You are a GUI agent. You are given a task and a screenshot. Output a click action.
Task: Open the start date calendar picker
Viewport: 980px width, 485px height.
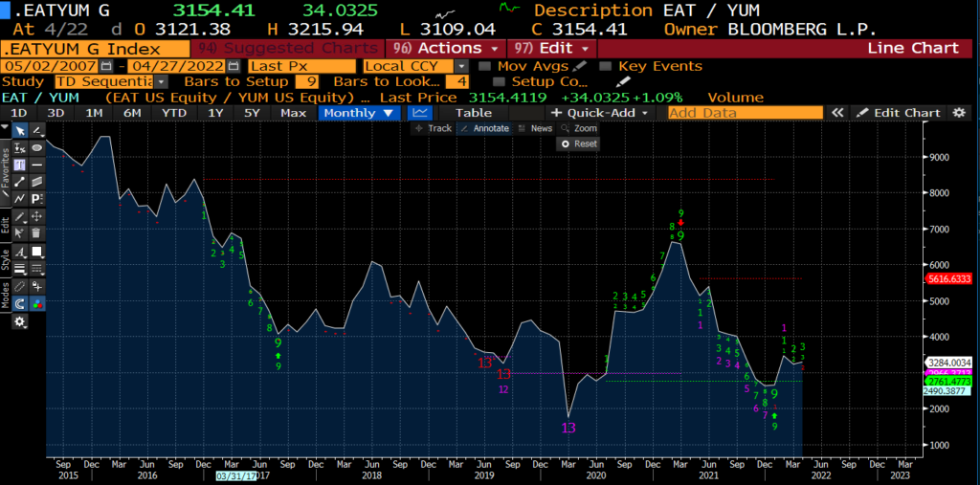(x=106, y=66)
